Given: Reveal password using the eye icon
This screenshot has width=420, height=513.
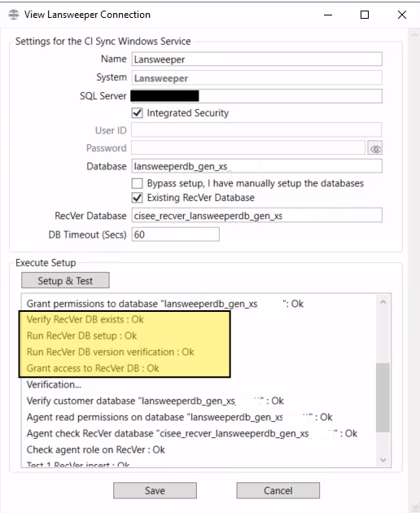Looking at the screenshot, I should point(375,149).
